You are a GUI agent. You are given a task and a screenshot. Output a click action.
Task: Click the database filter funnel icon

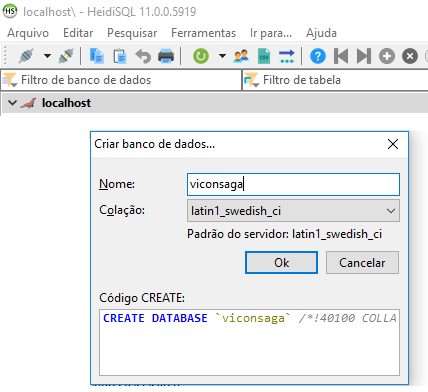pyautogui.click(x=10, y=80)
